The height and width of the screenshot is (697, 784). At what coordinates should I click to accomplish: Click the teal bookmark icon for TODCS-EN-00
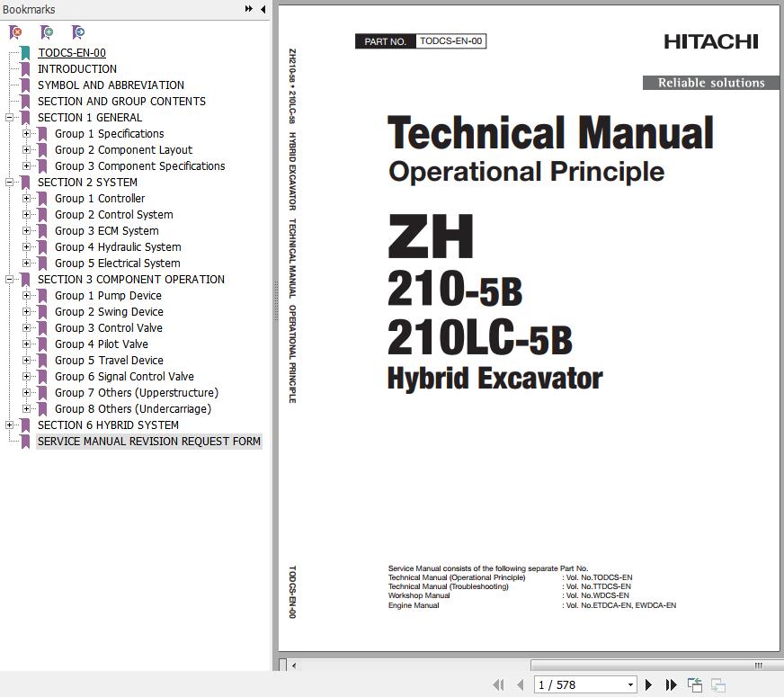pos(25,53)
